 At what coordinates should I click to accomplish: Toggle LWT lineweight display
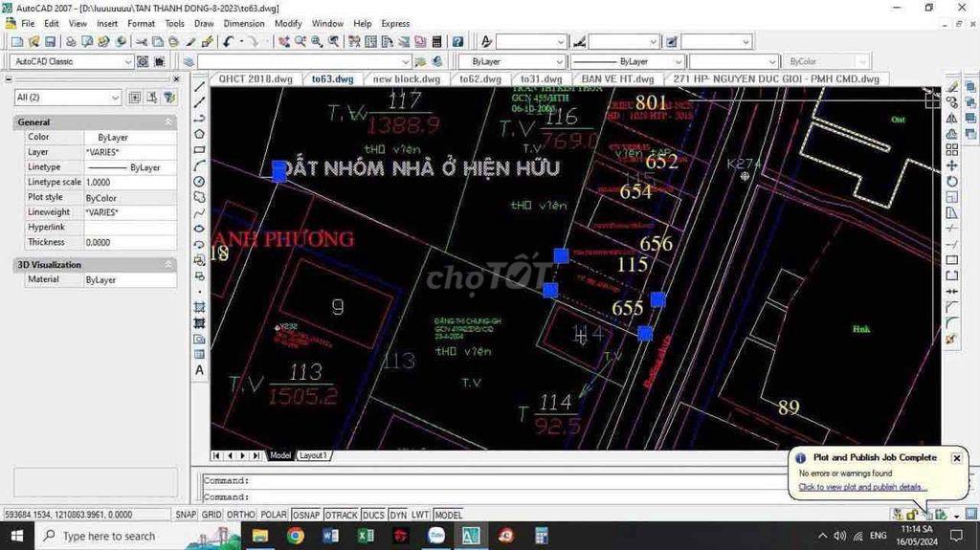(420, 515)
